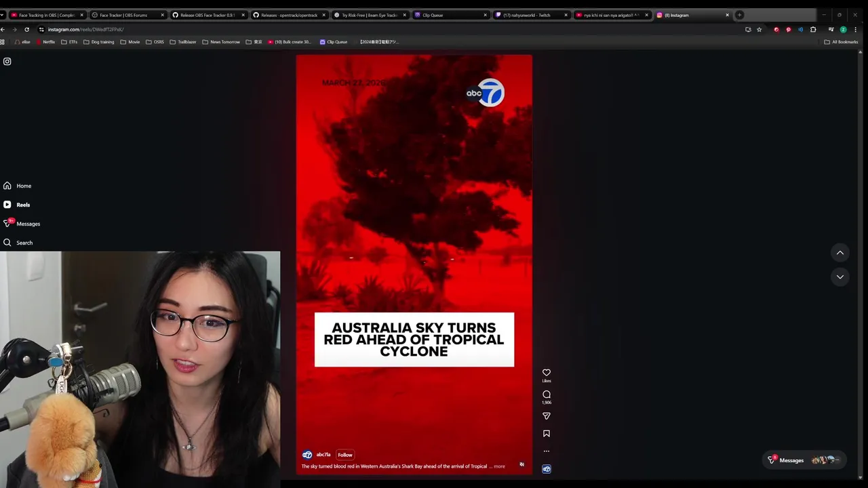Open the reel's three-dot more options
Viewport: 868px width, 488px height.
pyautogui.click(x=547, y=451)
